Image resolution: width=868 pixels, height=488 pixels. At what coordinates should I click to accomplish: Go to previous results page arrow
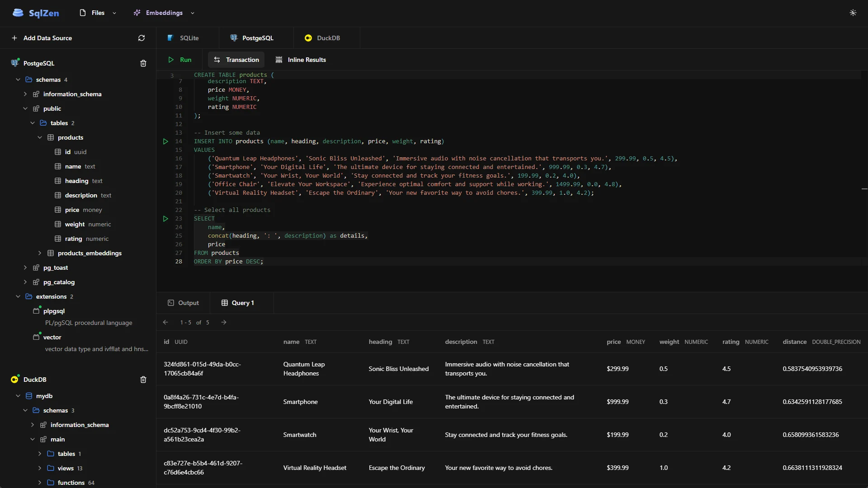(x=165, y=322)
